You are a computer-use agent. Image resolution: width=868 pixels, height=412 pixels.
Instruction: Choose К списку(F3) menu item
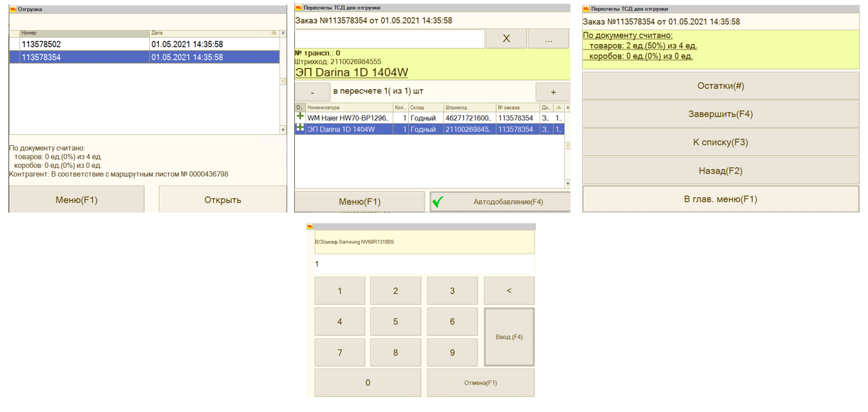click(x=721, y=142)
